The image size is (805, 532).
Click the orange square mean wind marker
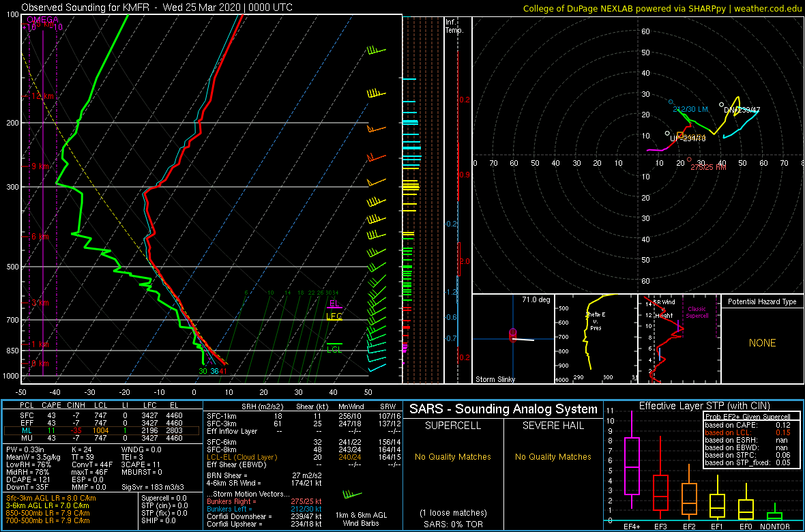(680, 135)
